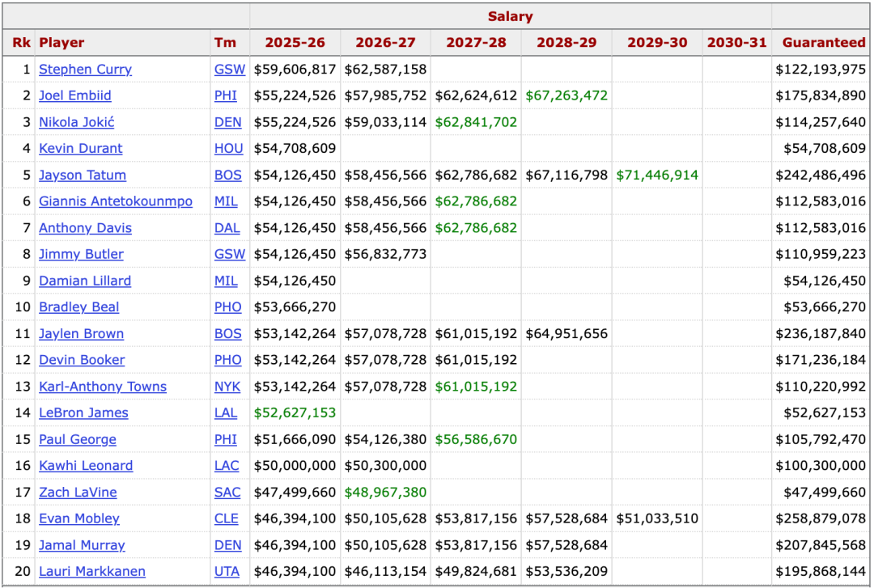Viewport: 874px width, 588px height.
Task: Sort table by 2025-26 salary column
Action: (x=295, y=43)
